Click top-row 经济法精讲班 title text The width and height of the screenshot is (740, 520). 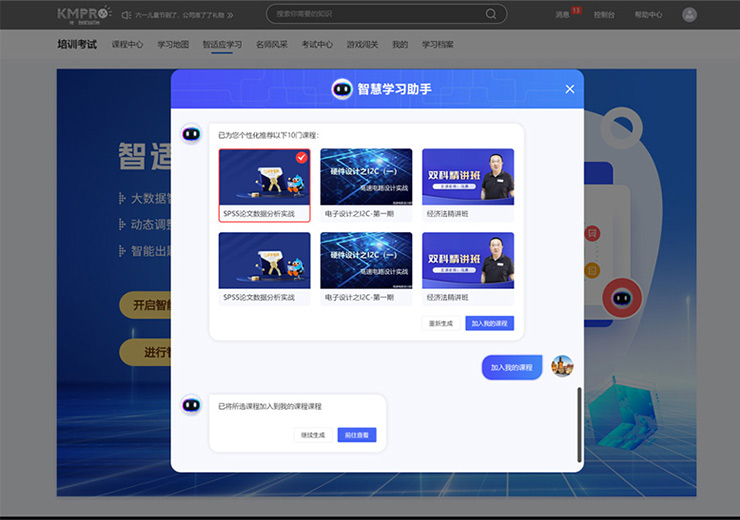[x=447, y=214]
